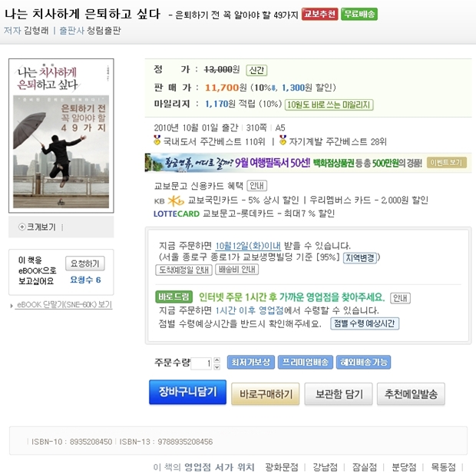
Task: Click 안내 next to 교보문고 신용카드 혜택
Action: [257, 185]
